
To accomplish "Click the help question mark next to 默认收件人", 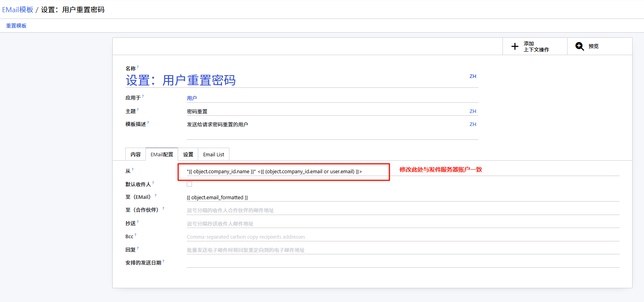I will [153, 183].
